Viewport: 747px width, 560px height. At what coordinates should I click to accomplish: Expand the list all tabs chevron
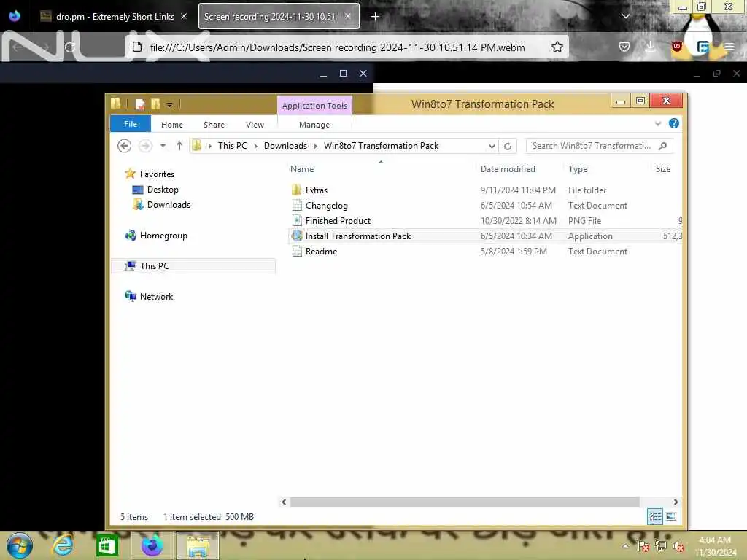[x=626, y=16]
